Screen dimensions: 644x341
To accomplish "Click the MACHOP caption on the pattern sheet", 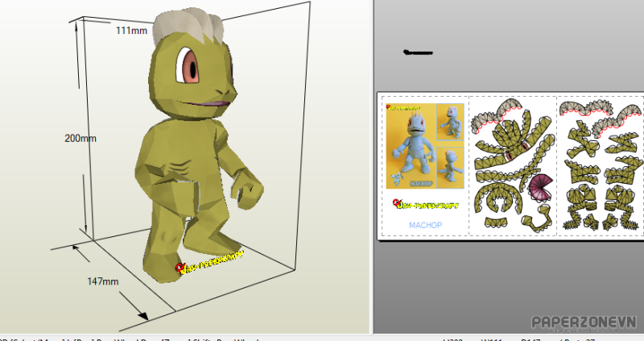I will (x=426, y=225).
